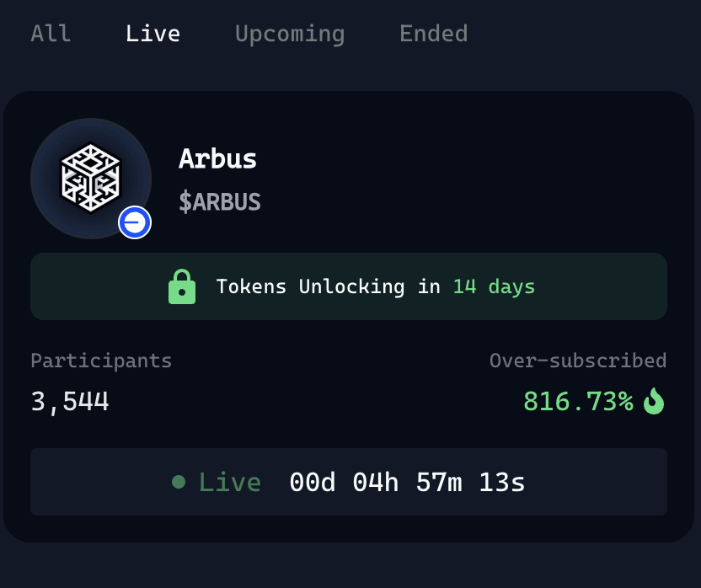The image size is (701, 588).
Task: Show the Ended tab
Action: point(434,34)
